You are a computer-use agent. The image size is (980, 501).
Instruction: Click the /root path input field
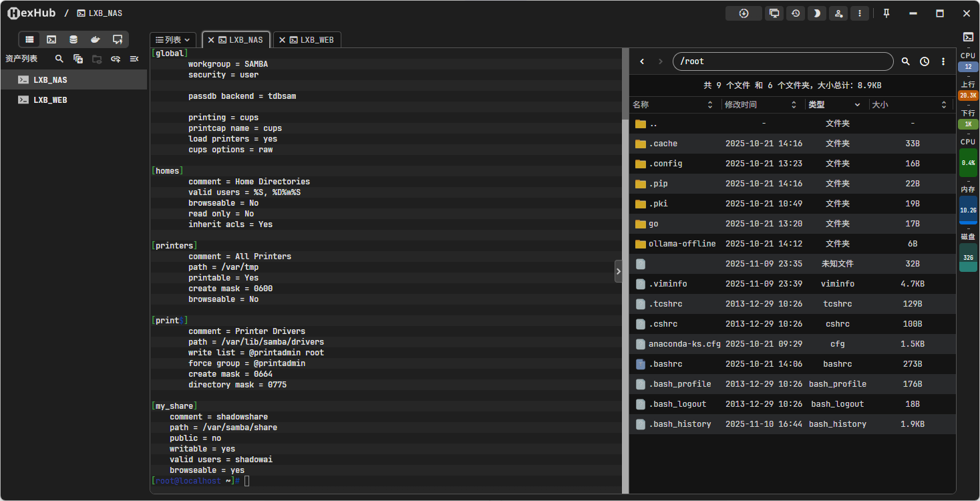[x=782, y=61]
